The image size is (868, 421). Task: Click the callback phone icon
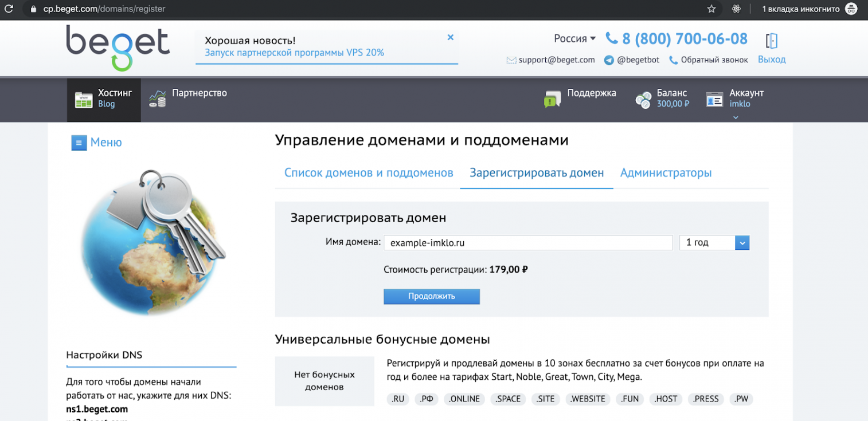(x=674, y=60)
